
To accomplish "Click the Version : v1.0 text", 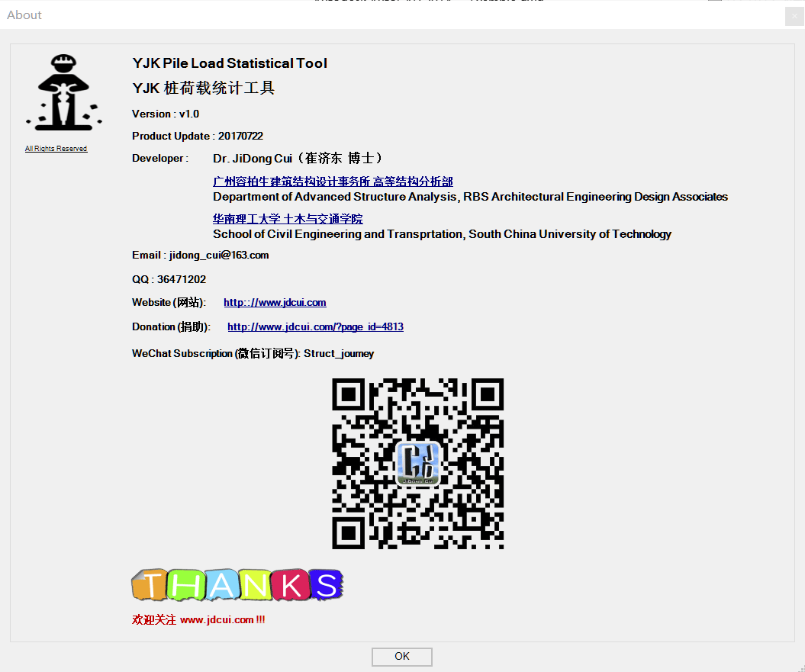I will [166, 114].
